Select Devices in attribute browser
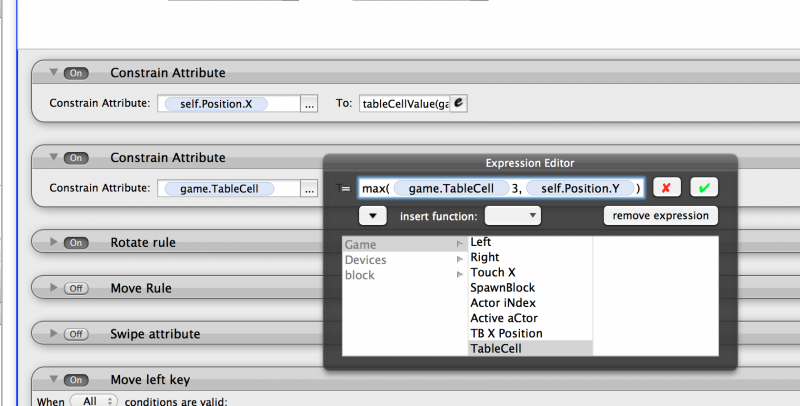Screen dimensions: 800x406 click(365, 260)
